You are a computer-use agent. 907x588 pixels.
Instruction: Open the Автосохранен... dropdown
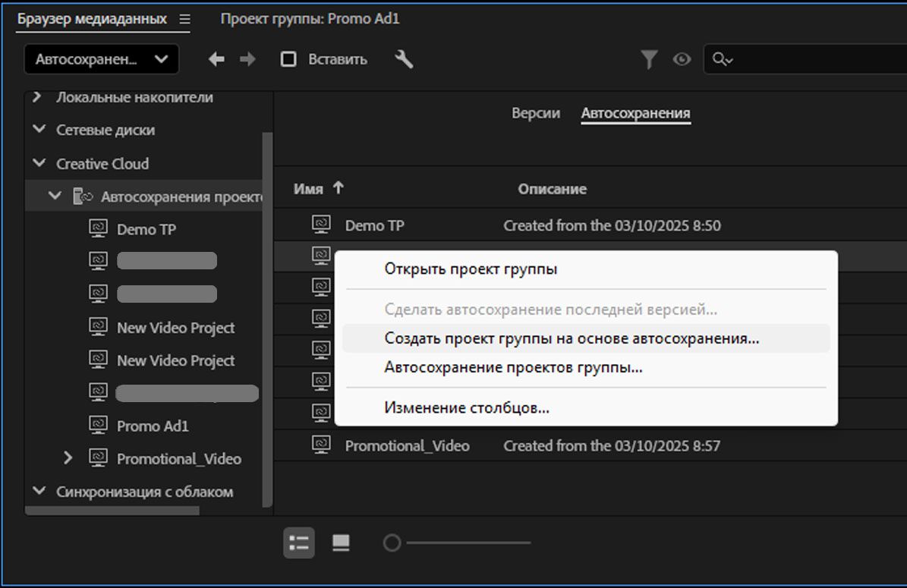click(102, 59)
